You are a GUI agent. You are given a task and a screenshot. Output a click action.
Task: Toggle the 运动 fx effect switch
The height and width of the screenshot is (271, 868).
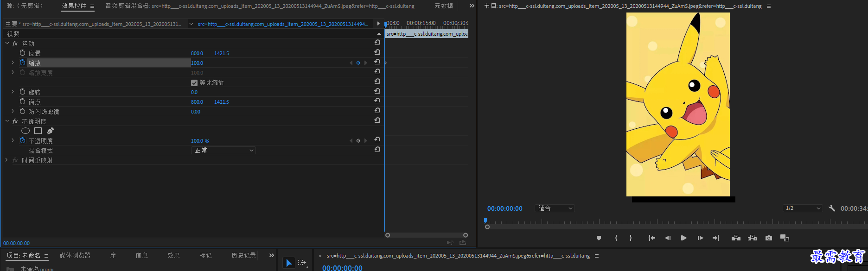coord(15,44)
